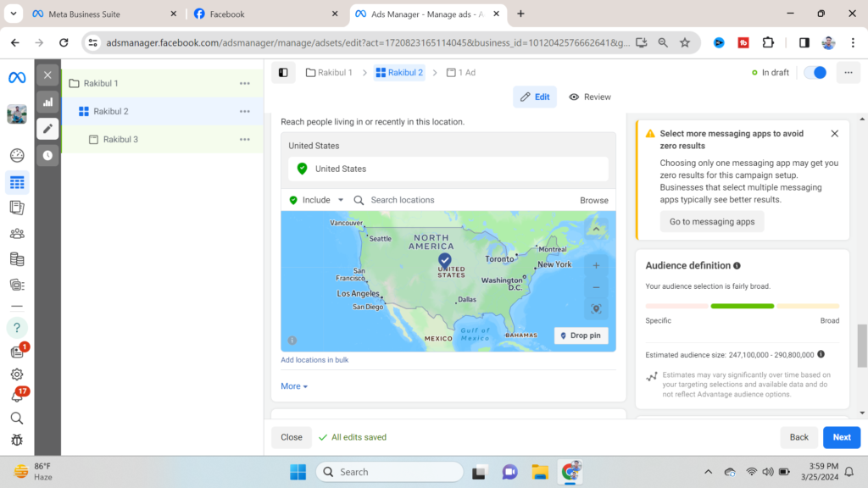Click Browse locations link
Viewport: 868px width, 488px height.
tap(594, 200)
